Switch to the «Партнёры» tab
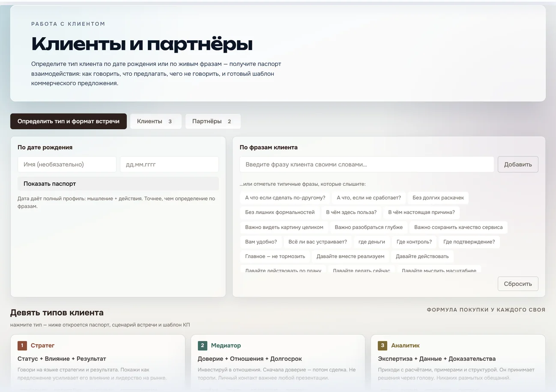The image size is (556, 392). click(x=213, y=121)
